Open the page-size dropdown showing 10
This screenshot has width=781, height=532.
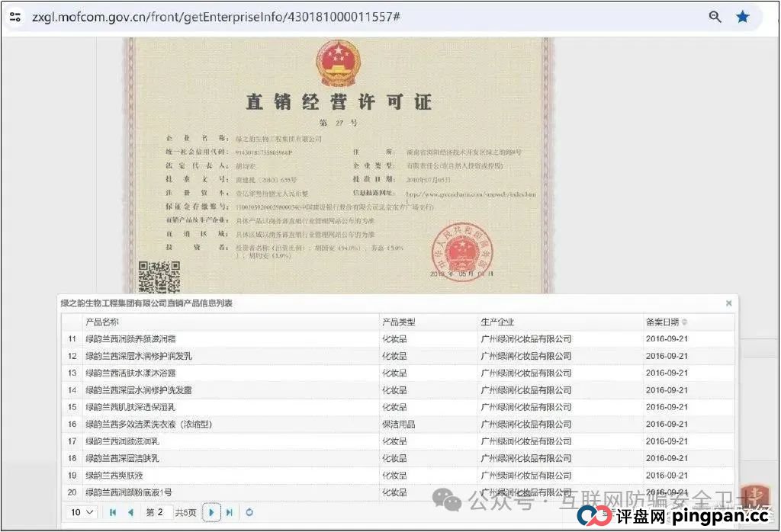81,512
